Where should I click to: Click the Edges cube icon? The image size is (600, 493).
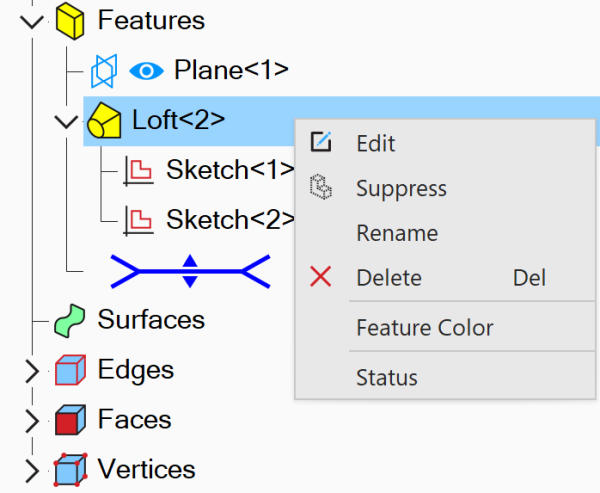tap(70, 370)
